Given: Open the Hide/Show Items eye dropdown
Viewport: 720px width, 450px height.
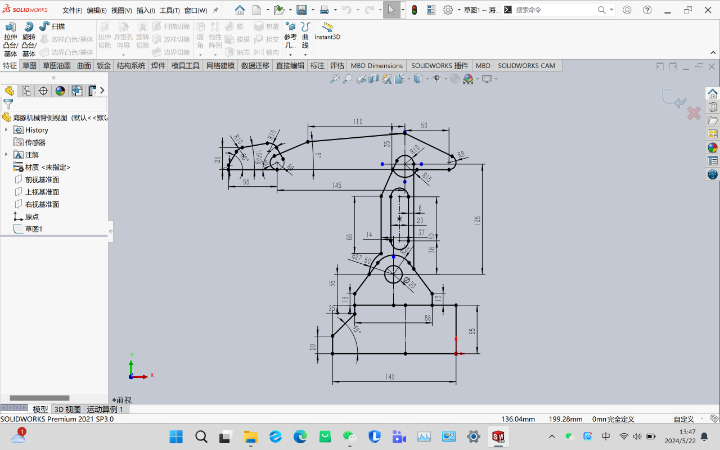Looking at the screenshot, I should coord(438,79).
